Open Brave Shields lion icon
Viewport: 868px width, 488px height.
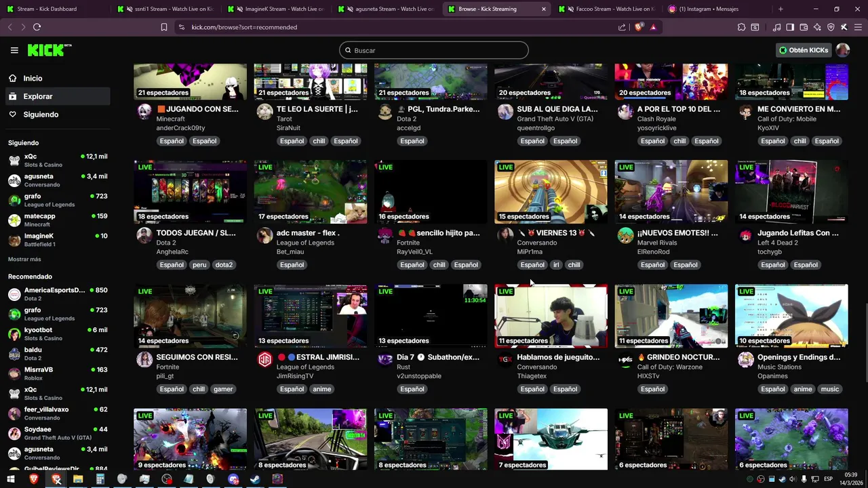tap(638, 27)
